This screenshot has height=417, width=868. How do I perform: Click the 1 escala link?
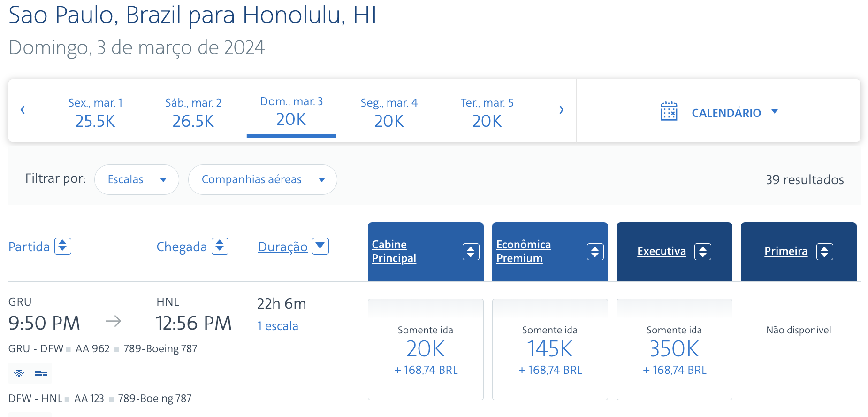[278, 325]
